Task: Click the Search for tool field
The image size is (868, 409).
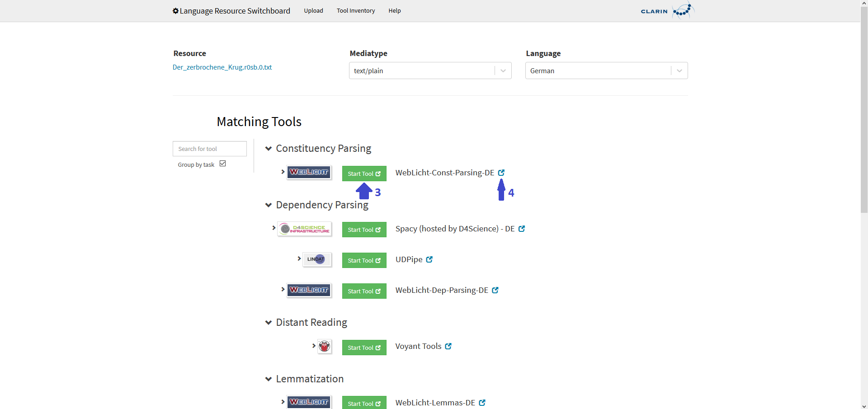Action: coord(209,149)
